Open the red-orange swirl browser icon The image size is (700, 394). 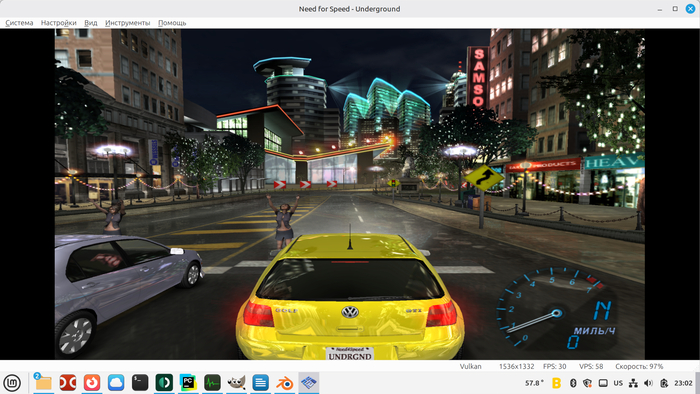click(x=92, y=383)
